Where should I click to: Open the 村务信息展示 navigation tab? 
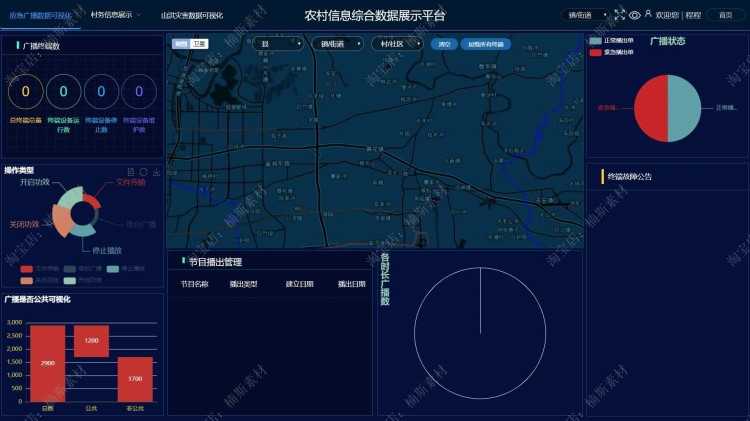click(x=115, y=15)
